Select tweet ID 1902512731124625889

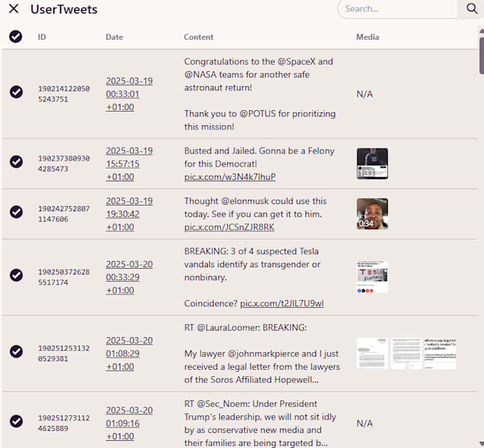(x=64, y=423)
